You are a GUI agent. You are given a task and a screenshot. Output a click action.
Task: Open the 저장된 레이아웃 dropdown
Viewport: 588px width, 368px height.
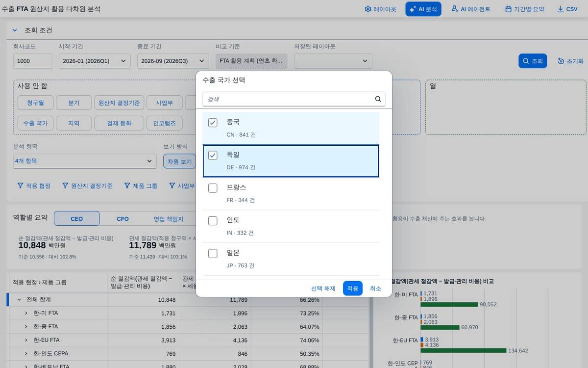[x=333, y=61]
